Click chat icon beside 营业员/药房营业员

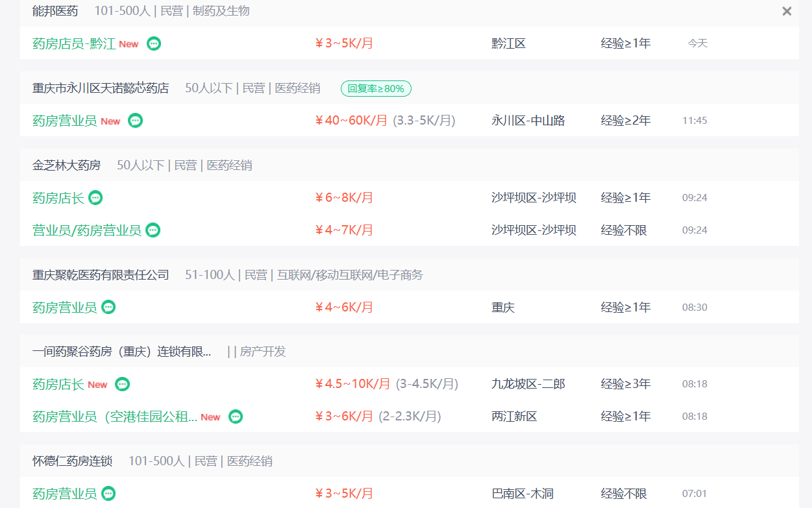click(153, 230)
